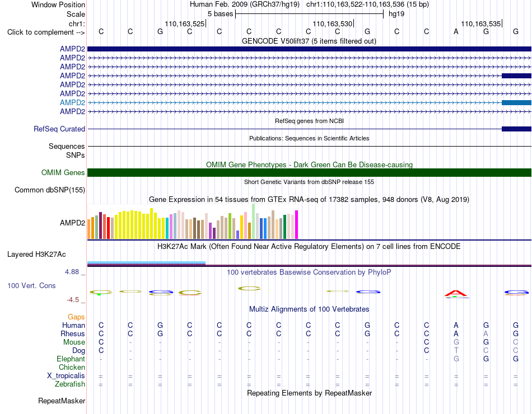The height and width of the screenshot is (414, 532).
Task: Click the AMPD2 label beside the GTEx bar chart
Action: [x=72, y=223]
